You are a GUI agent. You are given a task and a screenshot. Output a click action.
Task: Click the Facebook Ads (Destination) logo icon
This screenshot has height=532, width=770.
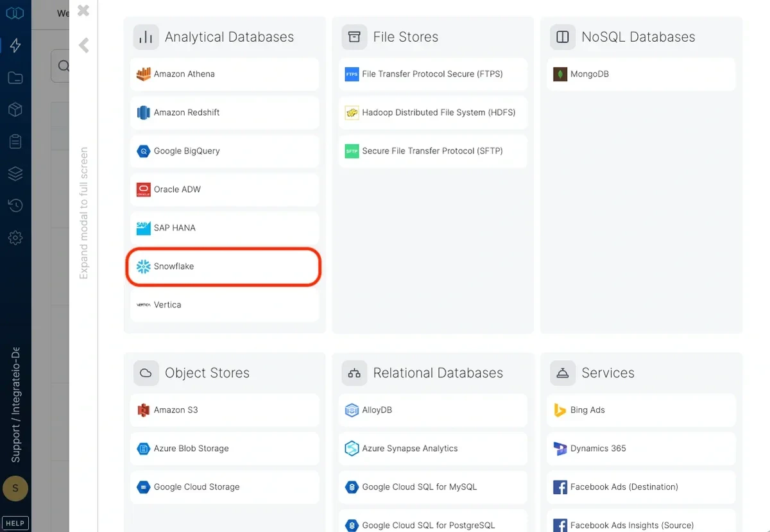pos(560,487)
